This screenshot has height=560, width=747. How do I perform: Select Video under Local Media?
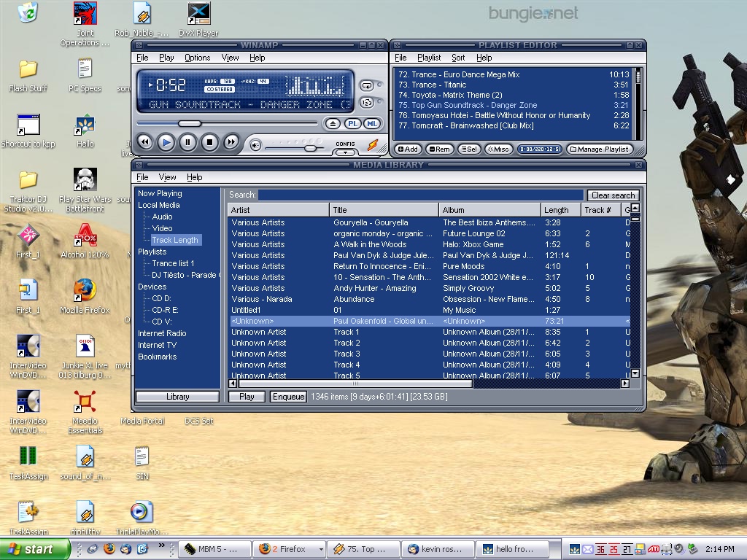(162, 228)
